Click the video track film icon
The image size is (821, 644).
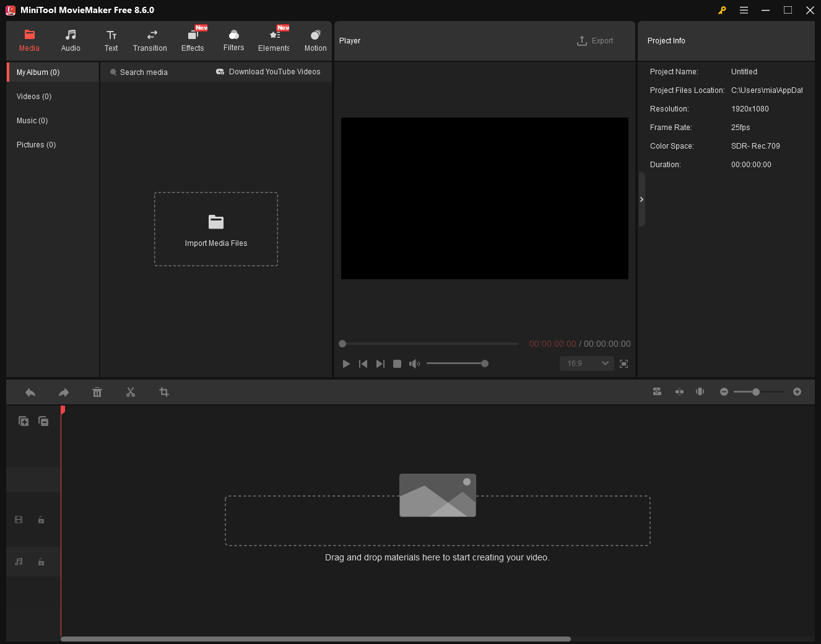coord(19,520)
